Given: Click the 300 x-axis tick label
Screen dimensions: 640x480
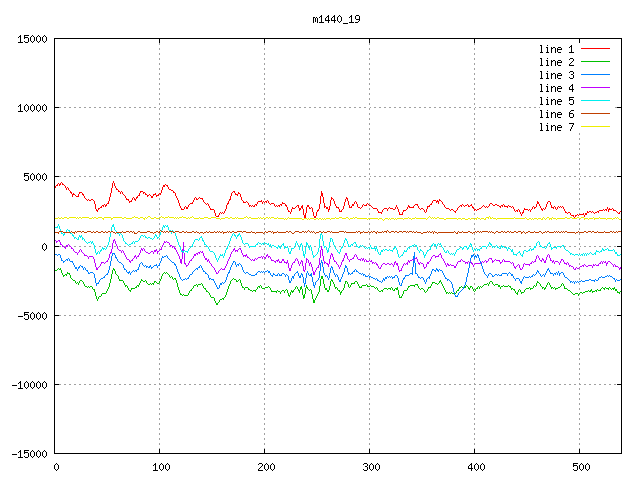Looking at the screenshot, I should click(370, 467).
